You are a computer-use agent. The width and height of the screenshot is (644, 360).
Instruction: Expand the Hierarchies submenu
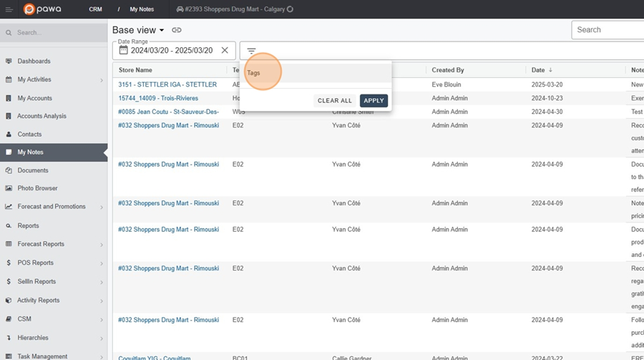102,339
